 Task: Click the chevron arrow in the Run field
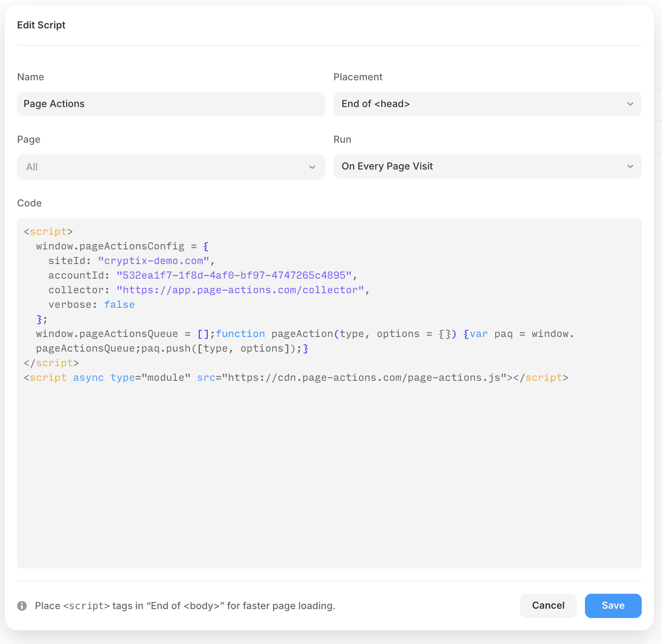[x=630, y=166]
